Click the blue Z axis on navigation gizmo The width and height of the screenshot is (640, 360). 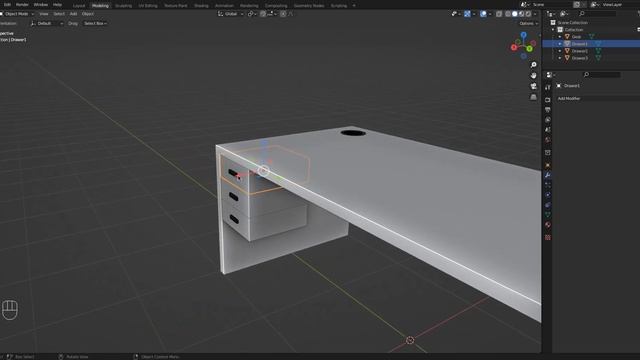[x=524, y=36]
